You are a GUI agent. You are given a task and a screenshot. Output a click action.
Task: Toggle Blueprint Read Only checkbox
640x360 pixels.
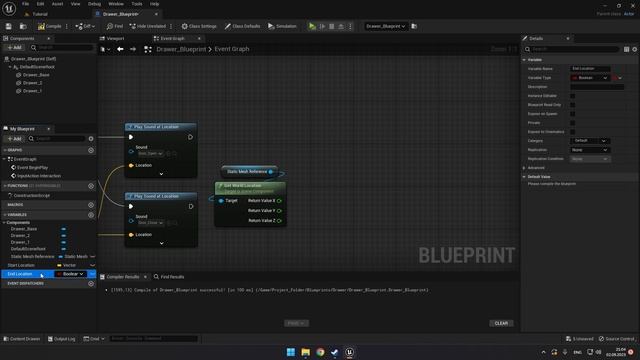click(x=573, y=105)
